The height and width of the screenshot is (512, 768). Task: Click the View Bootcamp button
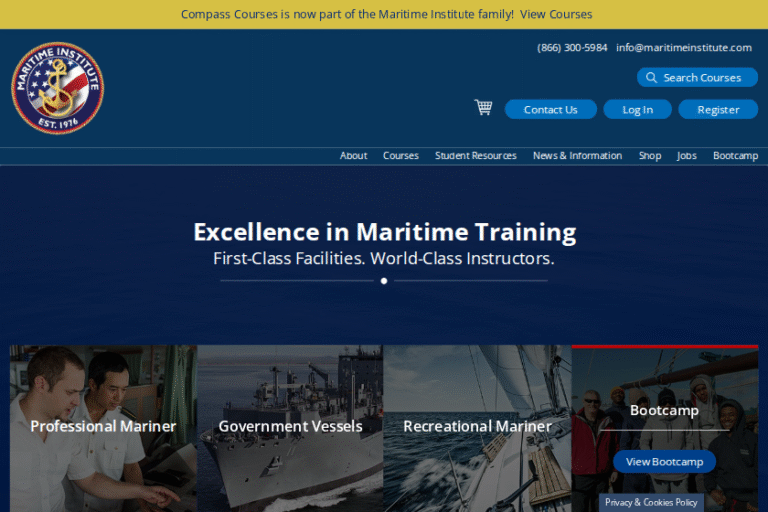664,461
